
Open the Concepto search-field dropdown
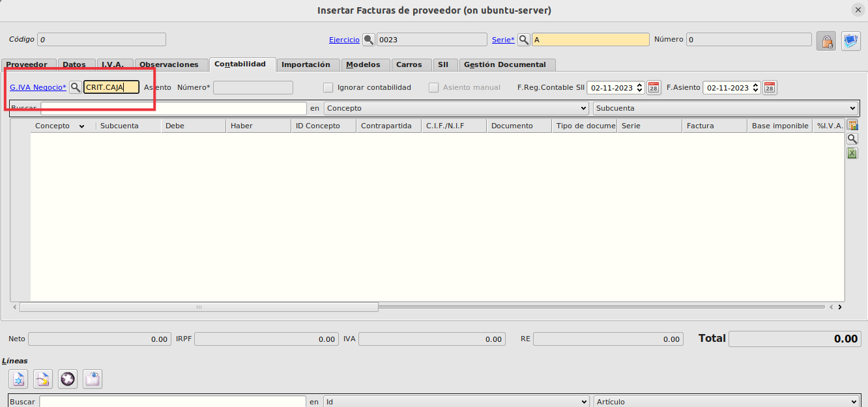point(456,108)
